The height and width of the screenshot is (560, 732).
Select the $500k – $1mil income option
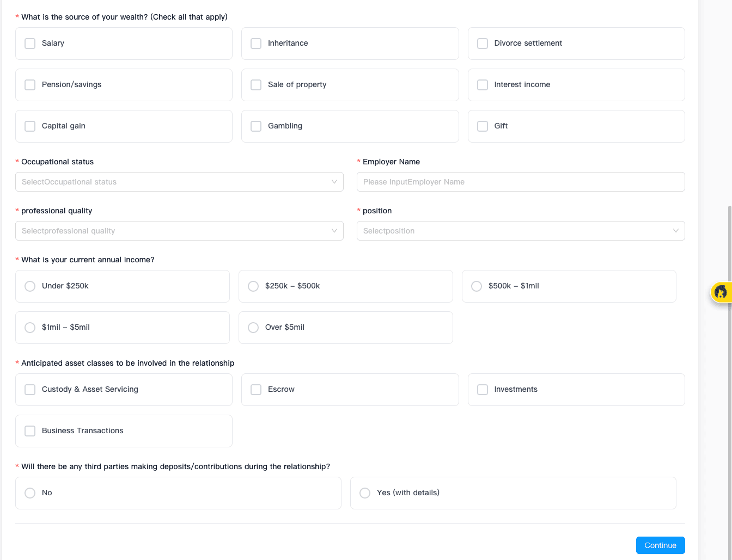pos(477,286)
